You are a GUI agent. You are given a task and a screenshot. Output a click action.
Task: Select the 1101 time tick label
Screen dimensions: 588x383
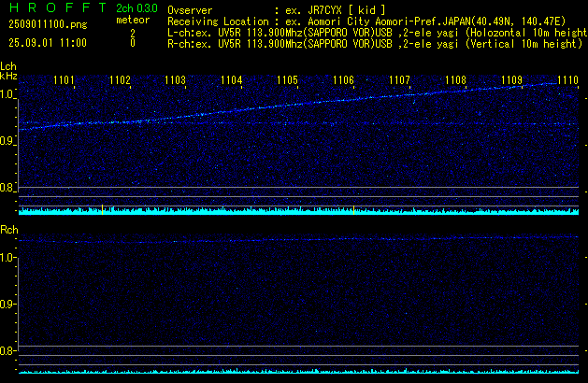64,80
